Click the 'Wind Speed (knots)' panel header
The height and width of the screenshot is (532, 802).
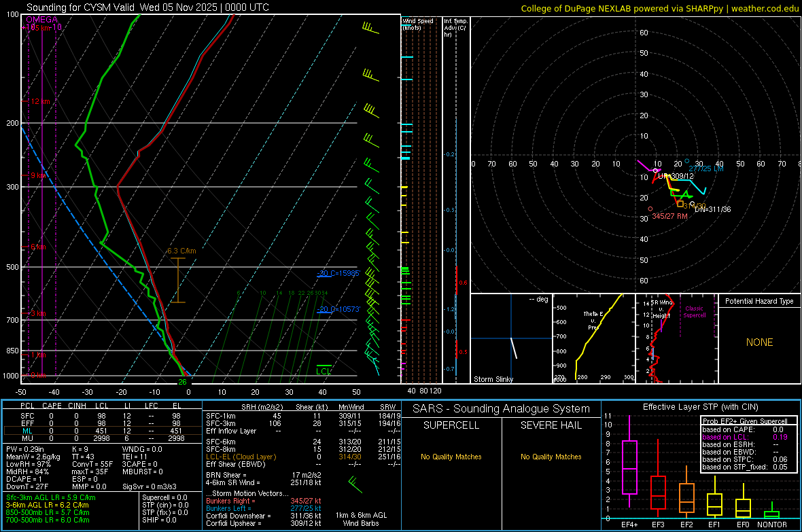pos(417,24)
